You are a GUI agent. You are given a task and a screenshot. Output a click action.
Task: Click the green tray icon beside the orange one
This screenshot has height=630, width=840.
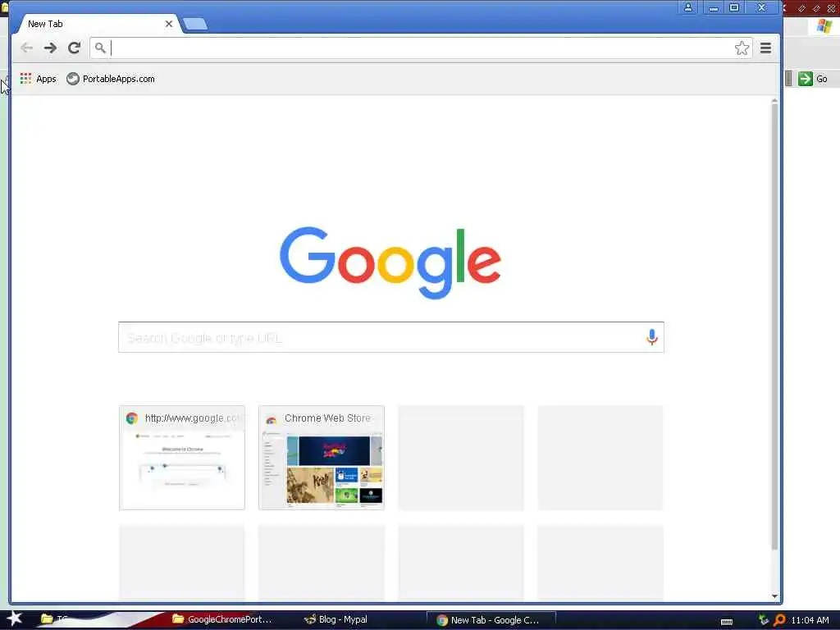pos(764,620)
